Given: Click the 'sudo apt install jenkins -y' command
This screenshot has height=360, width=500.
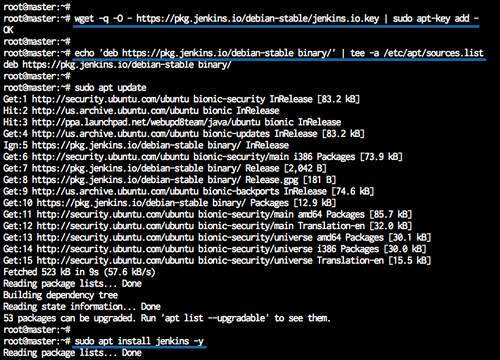Looking at the screenshot, I should pos(139,341).
